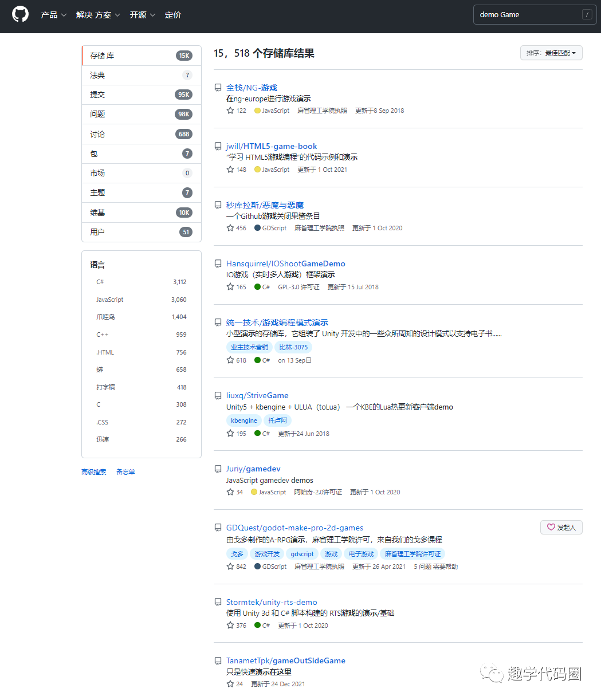Click the repository icon beside 秒库拉斯/恶魔与恶魔
The image size is (601, 700).
[218, 204]
